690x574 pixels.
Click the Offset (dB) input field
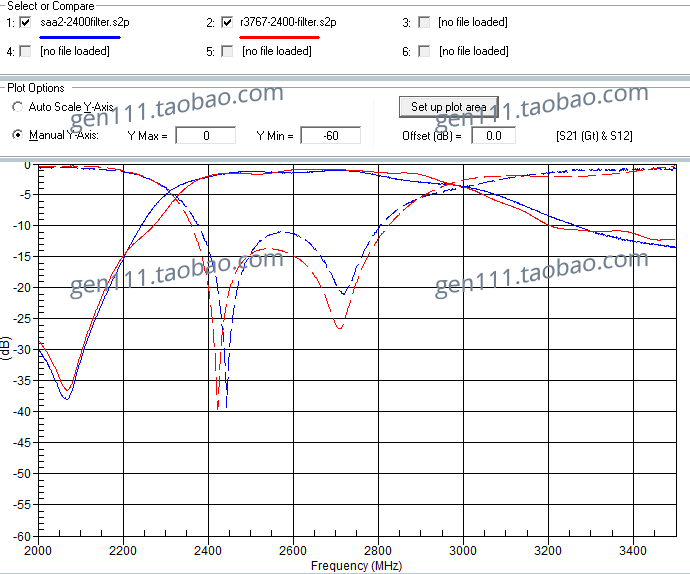[493, 136]
